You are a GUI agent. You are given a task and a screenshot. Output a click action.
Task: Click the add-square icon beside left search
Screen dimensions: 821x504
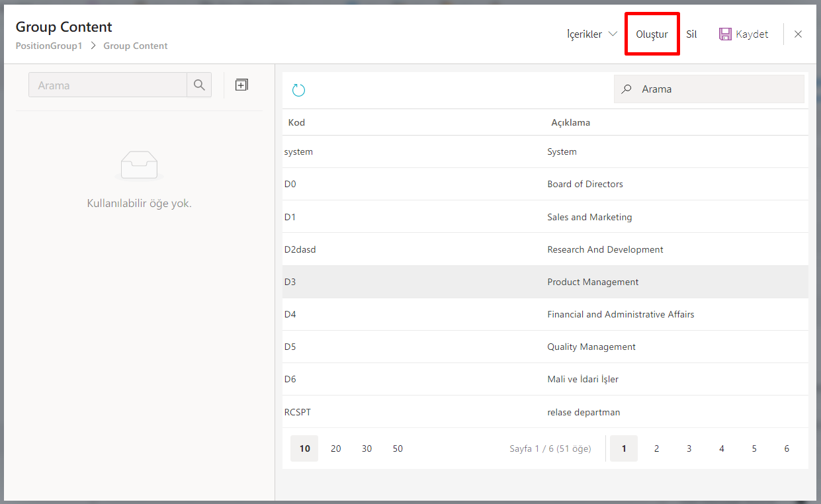pos(241,85)
